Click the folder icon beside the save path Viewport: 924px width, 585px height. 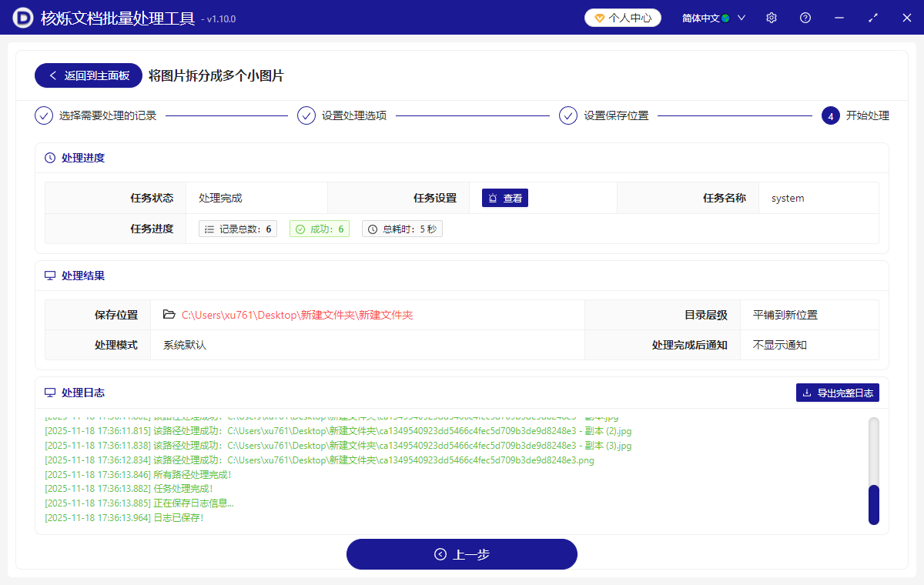pos(168,314)
